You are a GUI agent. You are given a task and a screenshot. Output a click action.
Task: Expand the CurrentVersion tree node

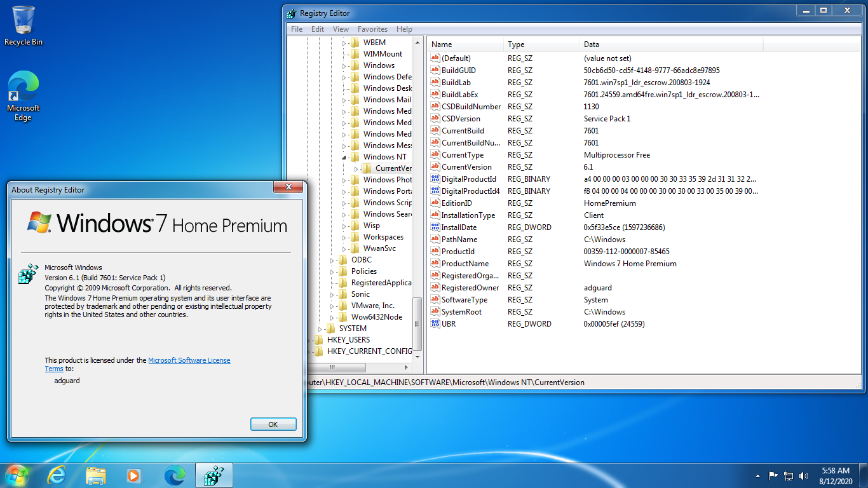click(356, 168)
